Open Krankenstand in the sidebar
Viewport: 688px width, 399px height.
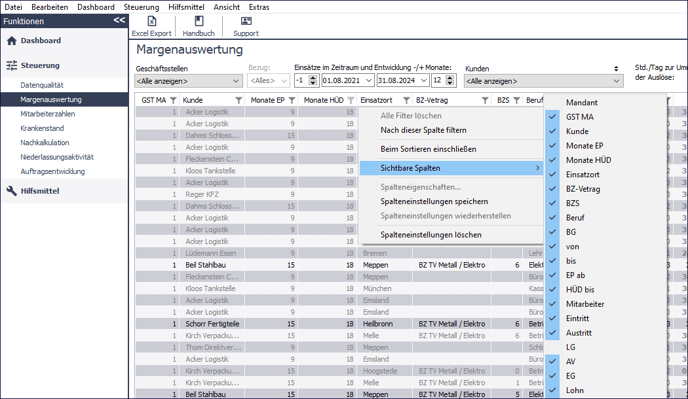pyautogui.click(x=42, y=128)
